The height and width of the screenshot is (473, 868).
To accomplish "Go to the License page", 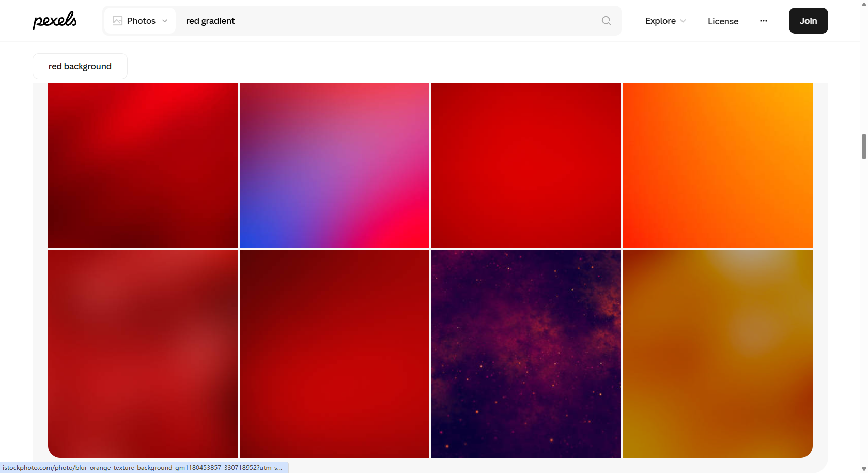I will click(722, 21).
